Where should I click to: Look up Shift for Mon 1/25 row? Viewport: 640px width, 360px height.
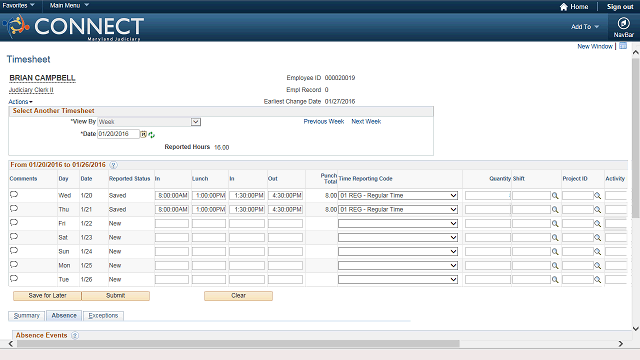point(555,266)
